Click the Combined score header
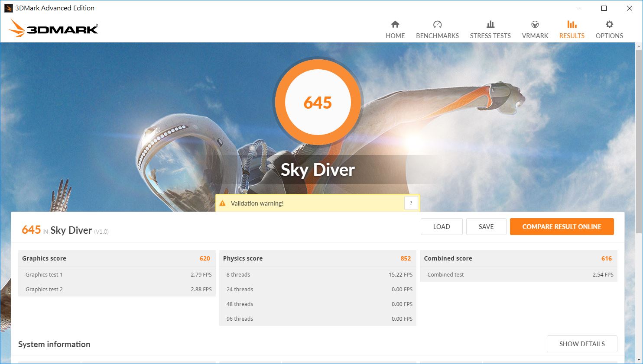This screenshot has height=364, width=643. (x=519, y=258)
